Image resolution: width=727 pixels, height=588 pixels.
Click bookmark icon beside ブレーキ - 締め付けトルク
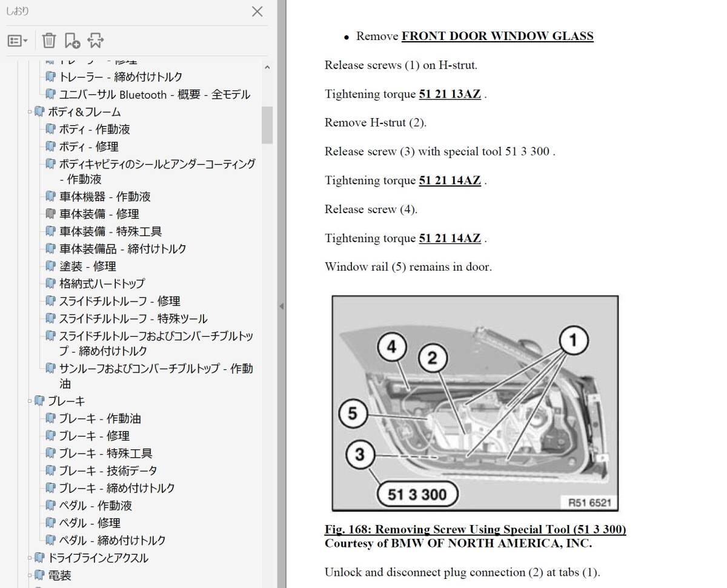point(51,489)
